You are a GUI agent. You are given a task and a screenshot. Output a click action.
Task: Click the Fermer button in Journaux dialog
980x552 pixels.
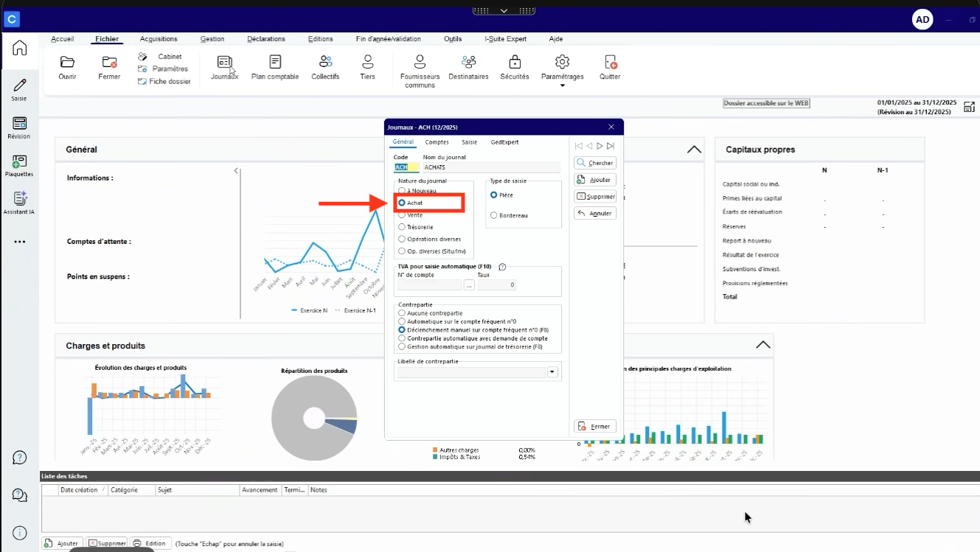coord(595,427)
